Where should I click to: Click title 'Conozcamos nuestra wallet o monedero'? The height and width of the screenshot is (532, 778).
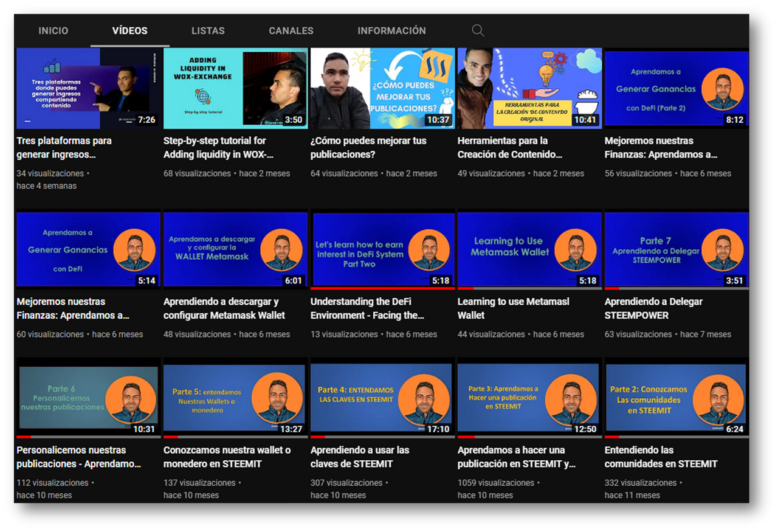click(227, 457)
